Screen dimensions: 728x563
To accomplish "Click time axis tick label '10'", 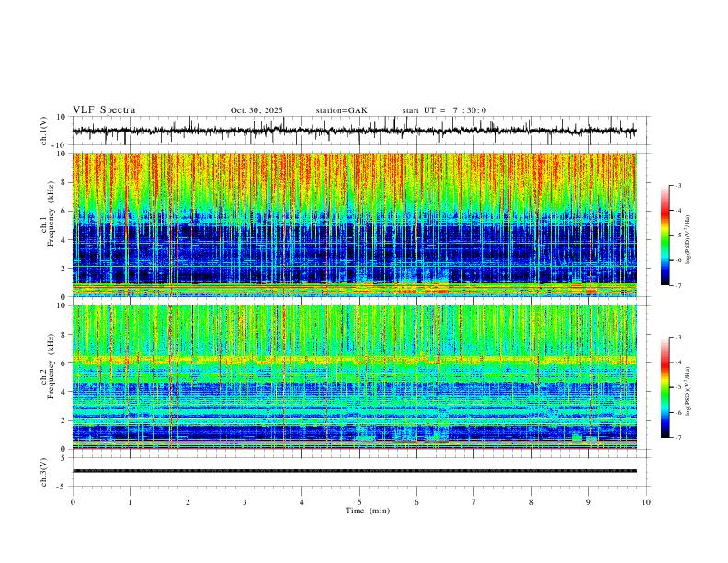I will pyautogui.click(x=646, y=502).
